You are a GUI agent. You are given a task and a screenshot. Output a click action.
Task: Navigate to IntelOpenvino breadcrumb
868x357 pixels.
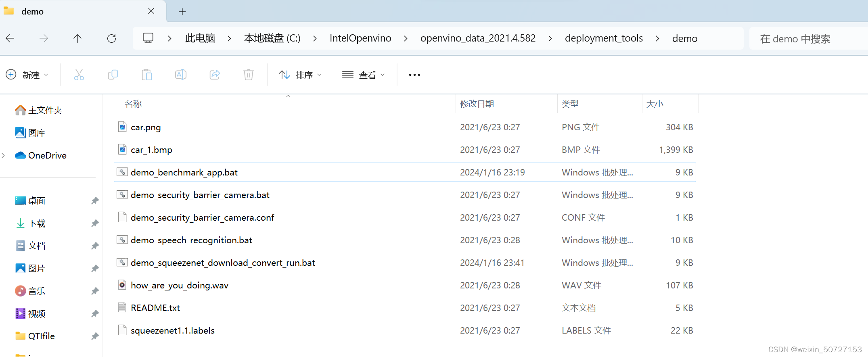point(360,38)
